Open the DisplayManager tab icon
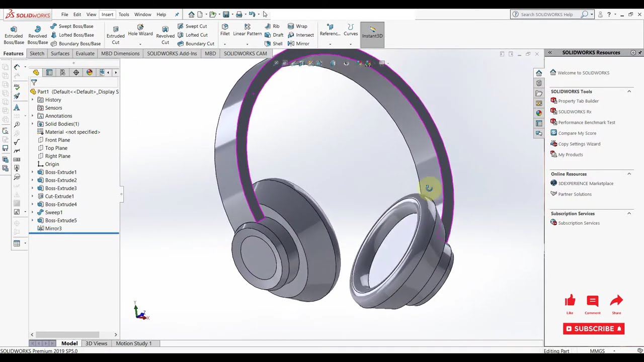The image size is (644, 362). (x=90, y=72)
